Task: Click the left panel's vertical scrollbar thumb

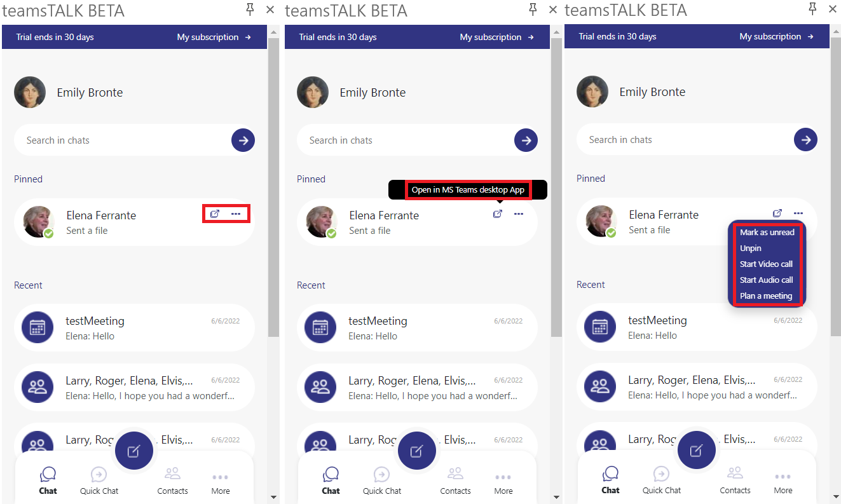Action: (x=273, y=184)
